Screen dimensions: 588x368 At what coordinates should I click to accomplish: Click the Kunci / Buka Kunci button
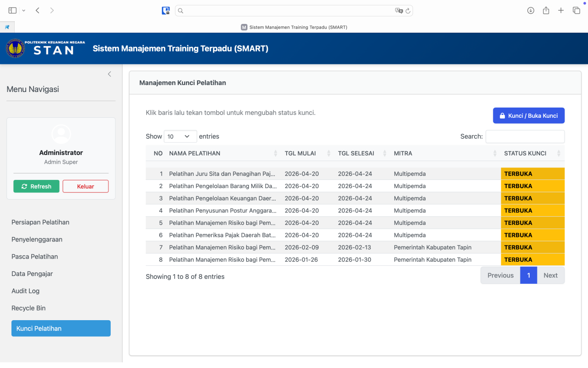click(x=528, y=116)
